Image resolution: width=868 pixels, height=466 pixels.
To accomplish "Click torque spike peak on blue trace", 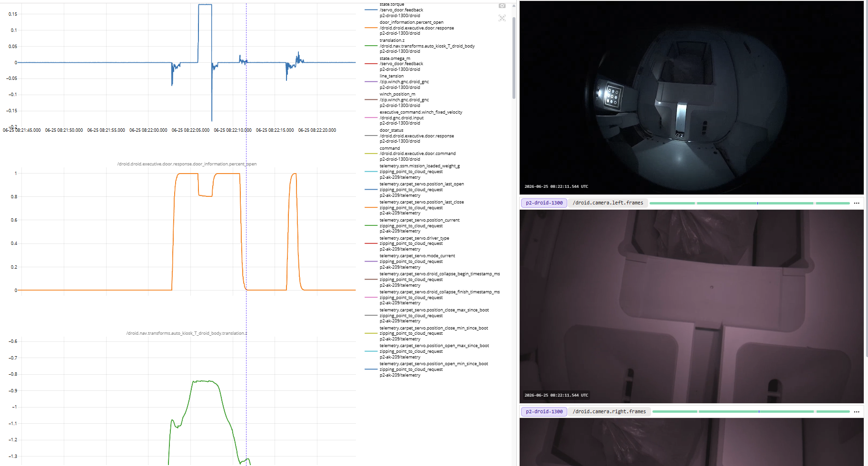I will pyautogui.click(x=205, y=5).
